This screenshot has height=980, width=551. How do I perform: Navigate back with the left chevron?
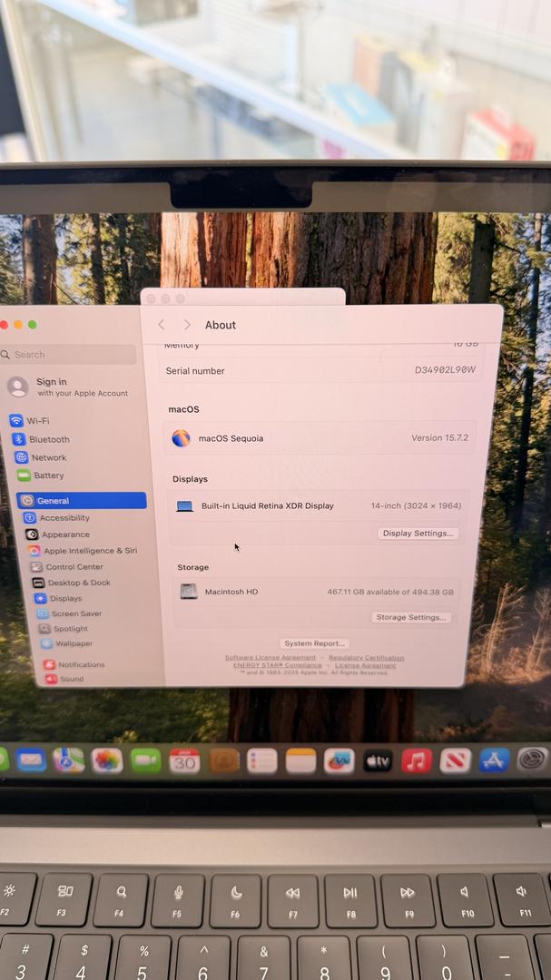click(x=162, y=325)
